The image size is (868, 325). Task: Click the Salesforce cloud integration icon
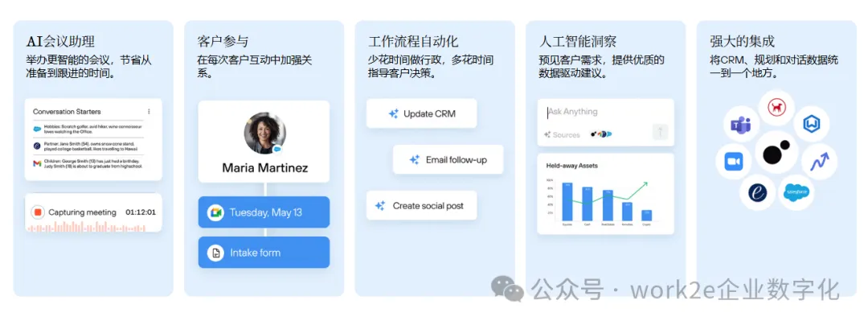796,192
